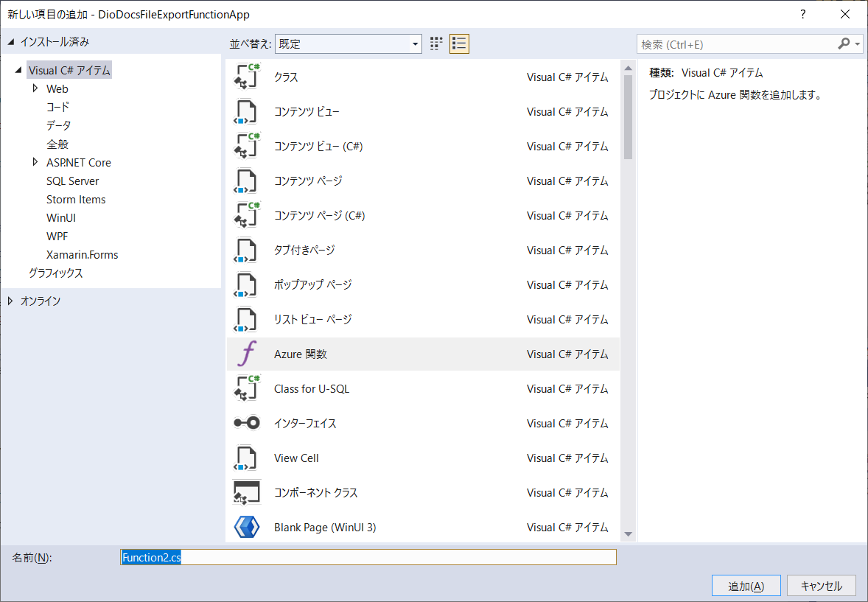Viewport: 868px width, 602px height.
Task: Click 追加(A) to add the item
Action: click(x=746, y=586)
